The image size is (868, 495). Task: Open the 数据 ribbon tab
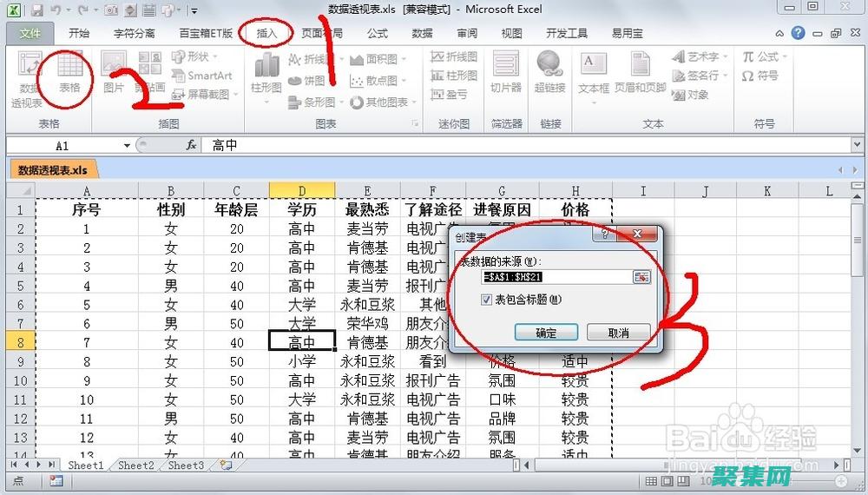422,34
